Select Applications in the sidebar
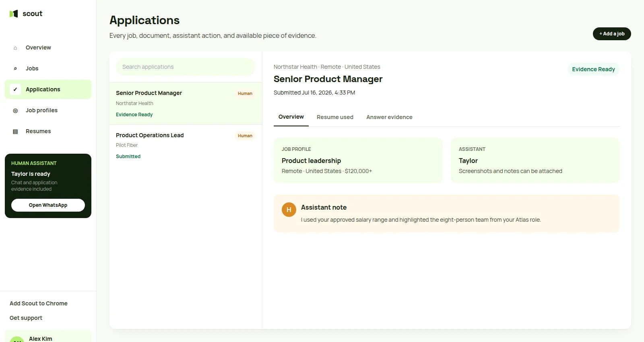Screen dimensions: 644x342 (x=48, y=89)
